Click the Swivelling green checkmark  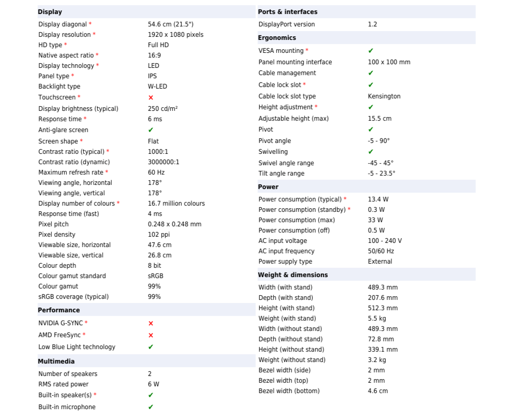[x=371, y=152]
